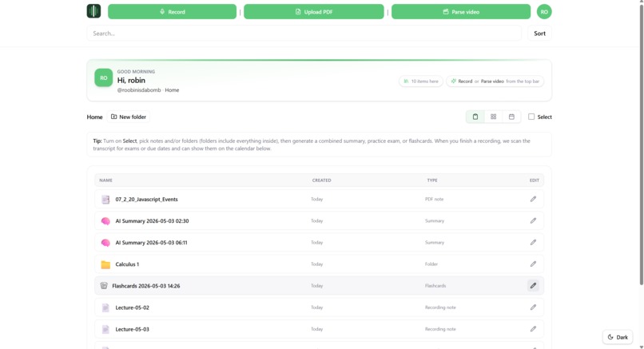Viewport: 644px width, 349px height.
Task: Click Parse video link in hint pill
Action: [492, 81]
